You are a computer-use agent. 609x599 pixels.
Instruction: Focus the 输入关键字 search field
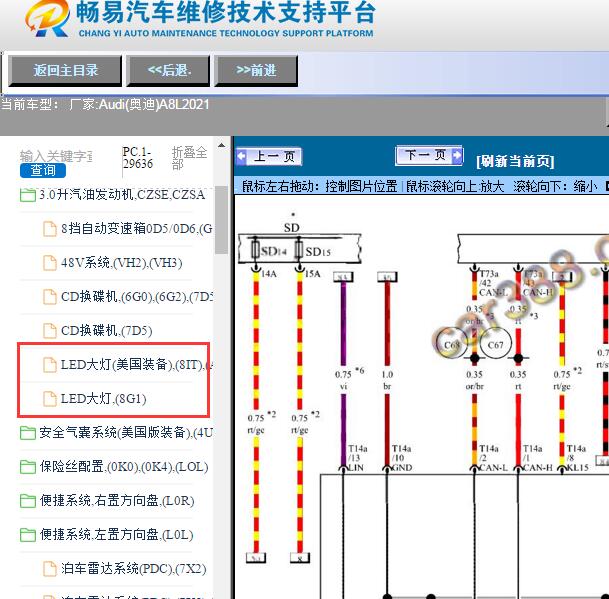click(56, 156)
